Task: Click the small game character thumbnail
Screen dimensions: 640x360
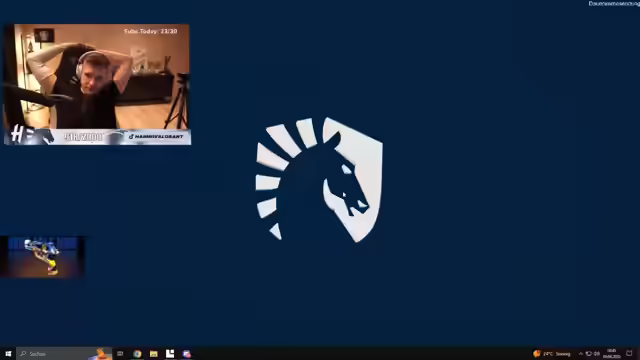Action: click(42, 257)
